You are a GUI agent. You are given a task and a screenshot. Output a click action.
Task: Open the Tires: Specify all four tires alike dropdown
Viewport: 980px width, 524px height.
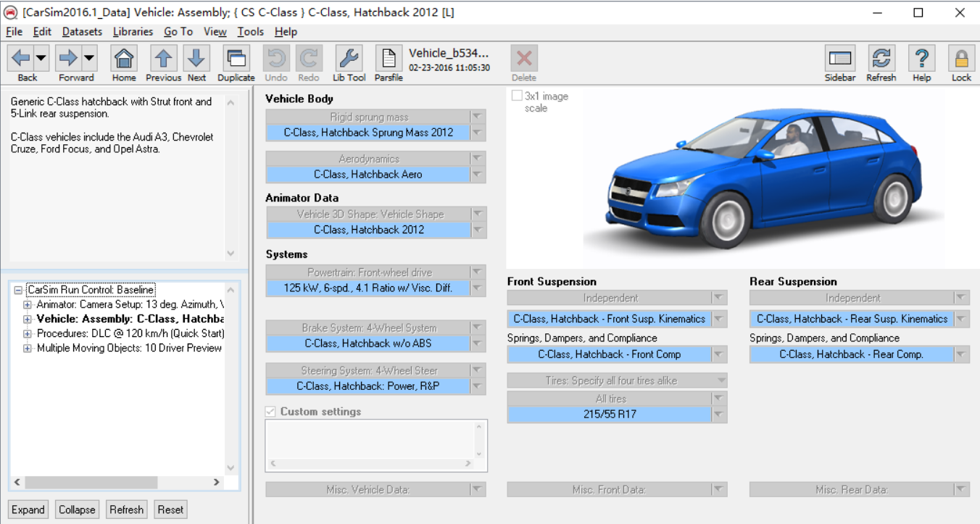click(720, 380)
